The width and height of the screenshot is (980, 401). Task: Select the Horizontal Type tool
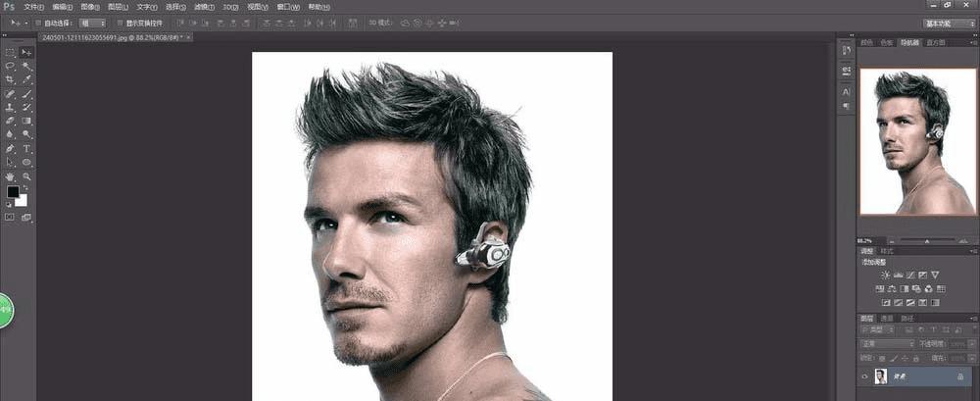point(26,149)
